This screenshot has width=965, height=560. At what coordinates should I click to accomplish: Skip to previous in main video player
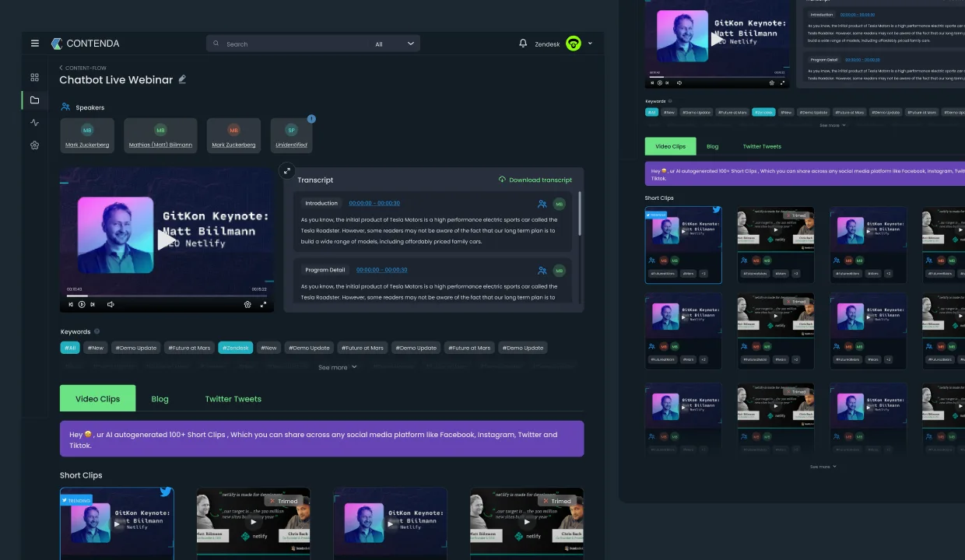coord(70,304)
